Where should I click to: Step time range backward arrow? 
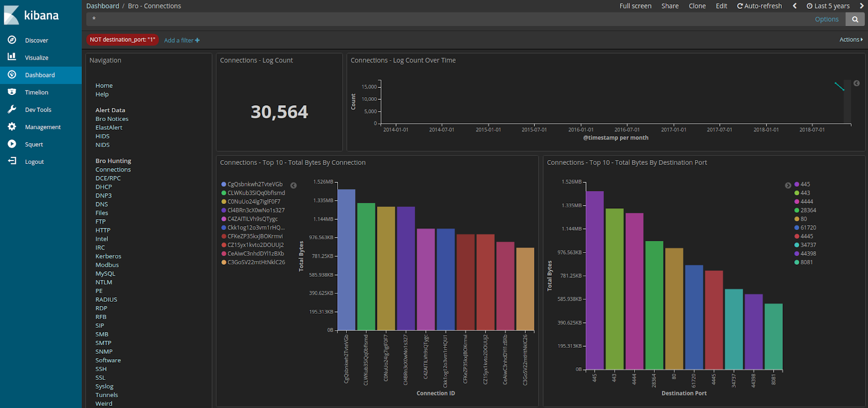[795, 6]
